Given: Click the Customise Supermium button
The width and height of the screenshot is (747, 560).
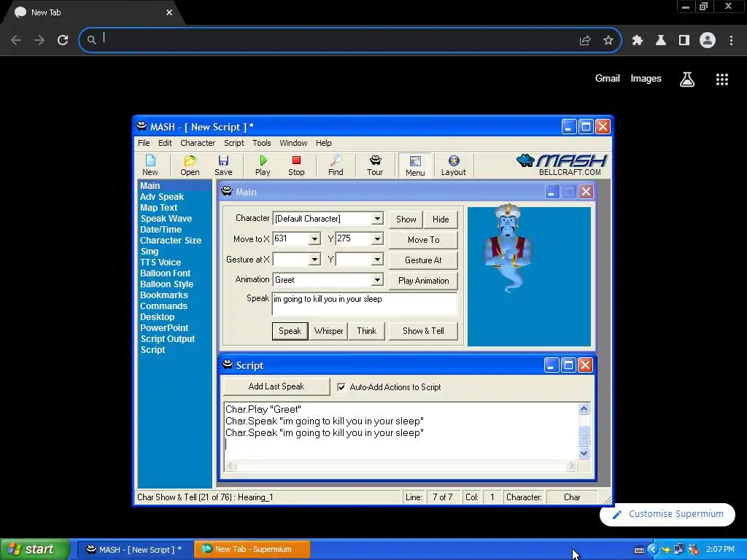Looking at the screenshot, I should coord(667,514).
